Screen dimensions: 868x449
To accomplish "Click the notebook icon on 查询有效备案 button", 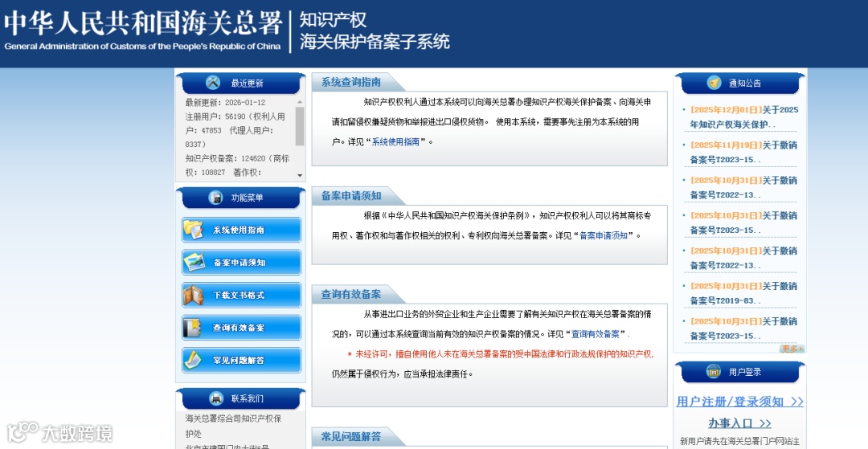I will 194,328.
